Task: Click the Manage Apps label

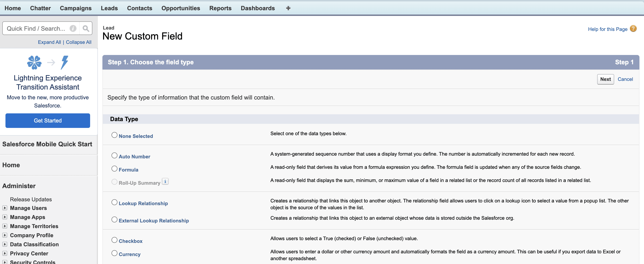Action: point(28,217)
